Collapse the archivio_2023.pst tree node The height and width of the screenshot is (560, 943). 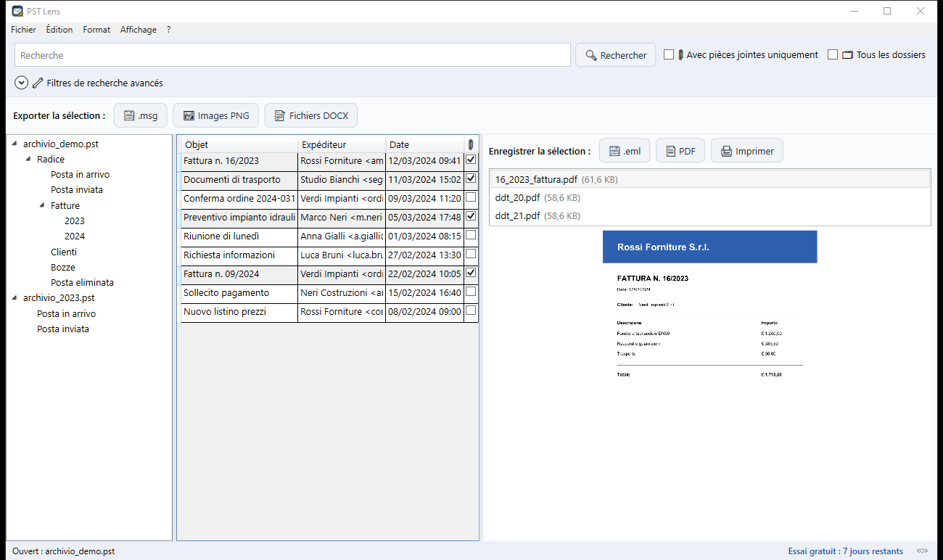[x=15, y=297]
